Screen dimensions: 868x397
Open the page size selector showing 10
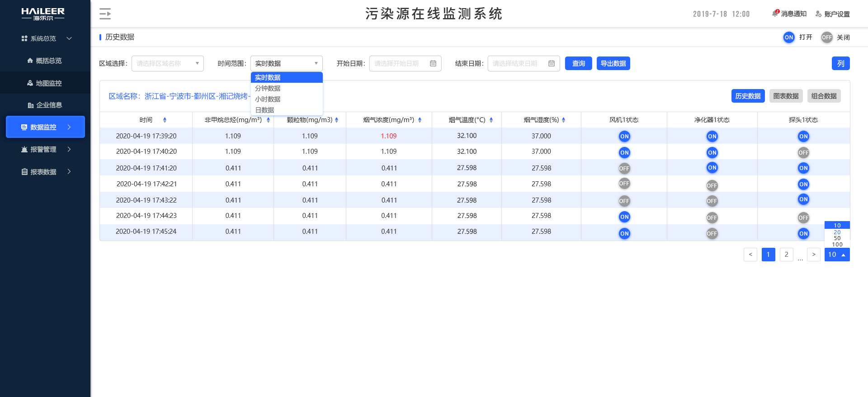(837, 255)
